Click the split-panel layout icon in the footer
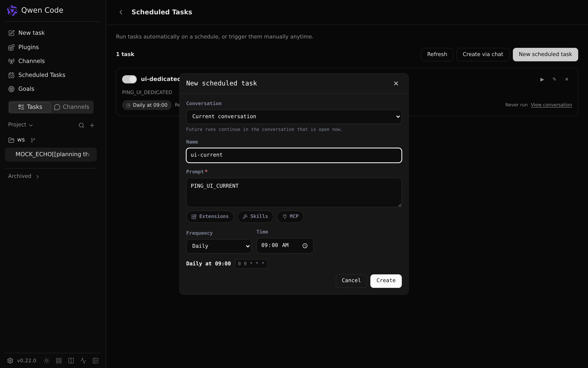This screenshot has width=588, height=368. tap(71, 360)
